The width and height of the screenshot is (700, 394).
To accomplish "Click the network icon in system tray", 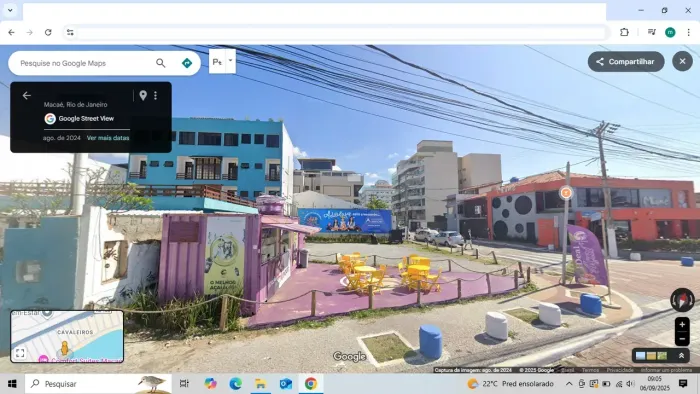I will pos(619,384).
